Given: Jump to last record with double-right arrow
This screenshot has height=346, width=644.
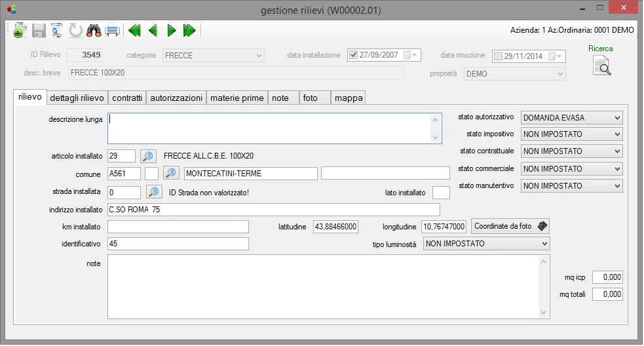Looking at the screenshot, I should (x=190, y=30).
